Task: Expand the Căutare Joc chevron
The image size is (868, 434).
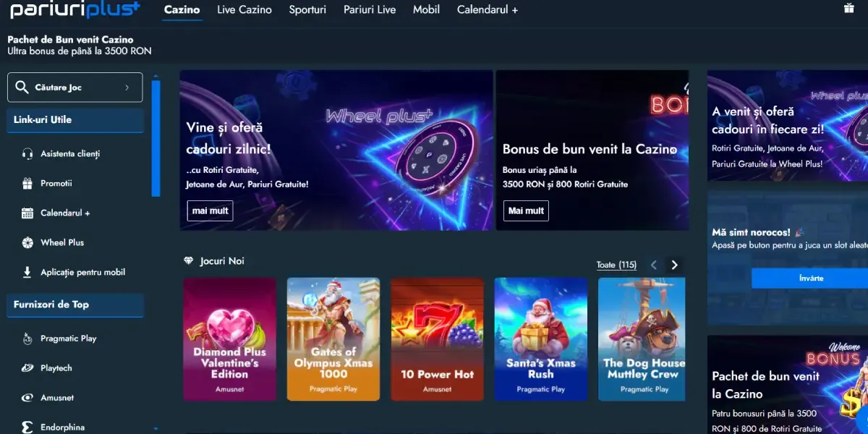Action: click(127, 88)
